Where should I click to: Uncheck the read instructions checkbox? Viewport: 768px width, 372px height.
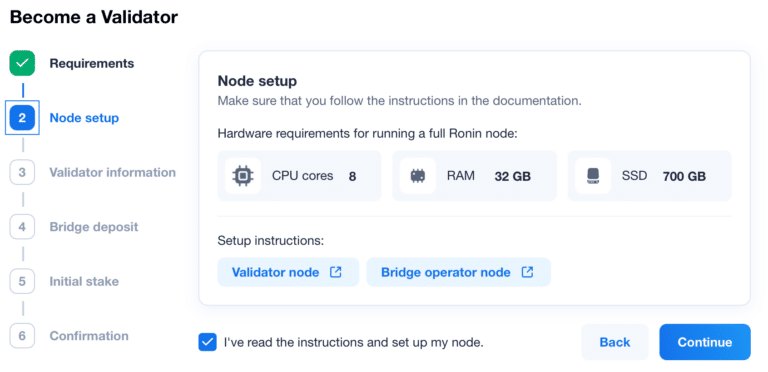click(x=207, y=342)
